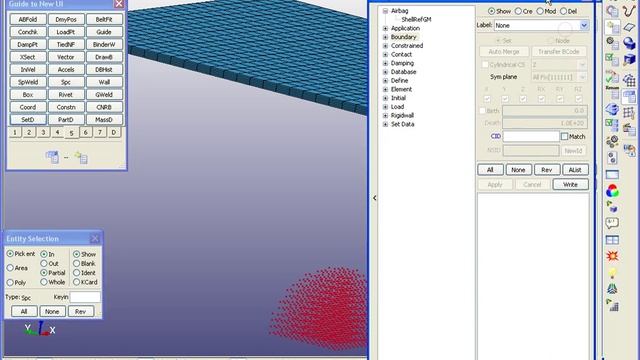Click the perspective mesh icon
This screenshot has height=360, width=640.
(x=612, y=289)
